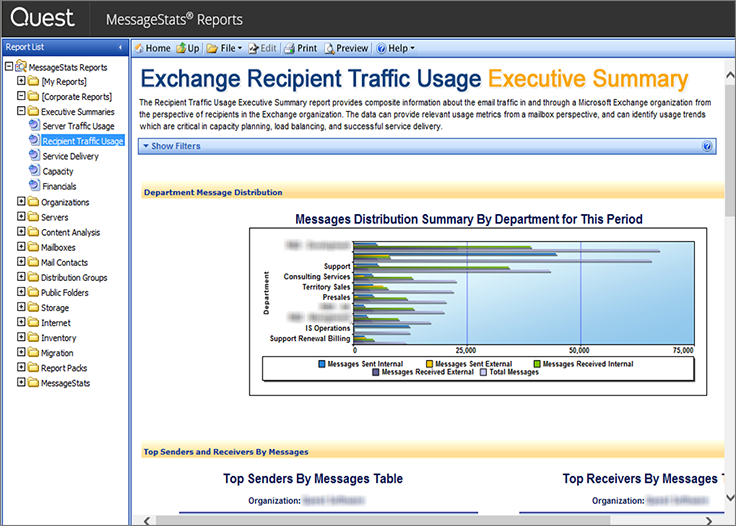Viewport: 736px width, 526px height.
Task: Click the horizontal scrollbar right arrow
Action: (x=709, y=521)
